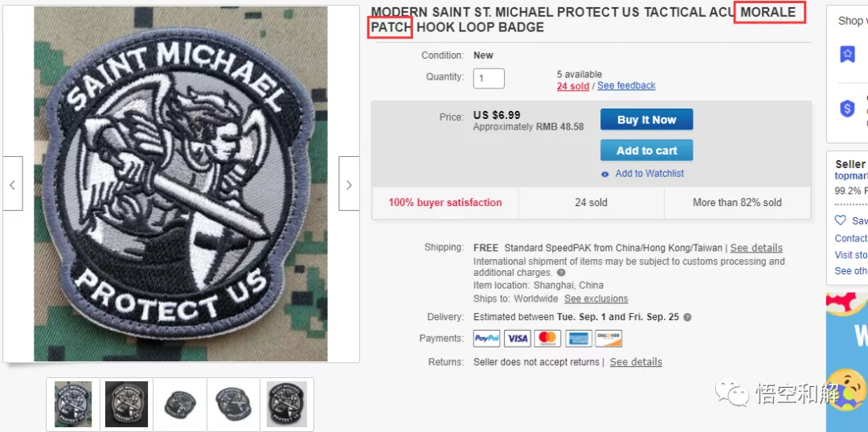Open the 24 sold link

(x=572, y=86)
